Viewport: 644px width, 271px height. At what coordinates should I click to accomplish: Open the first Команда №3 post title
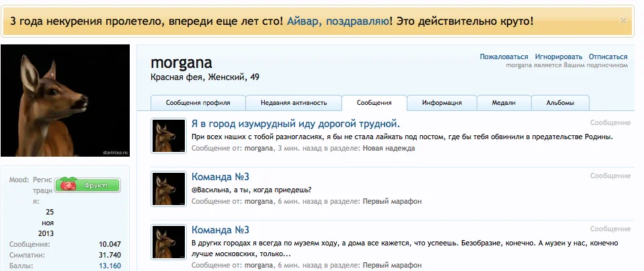click(220, 177)
